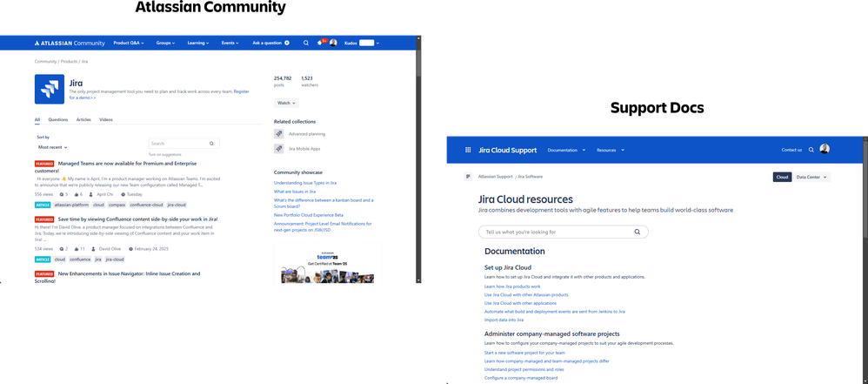Open Use Jira Cloud with other applications link
This screenshot has width=868, height=384.
pos(520,303)
